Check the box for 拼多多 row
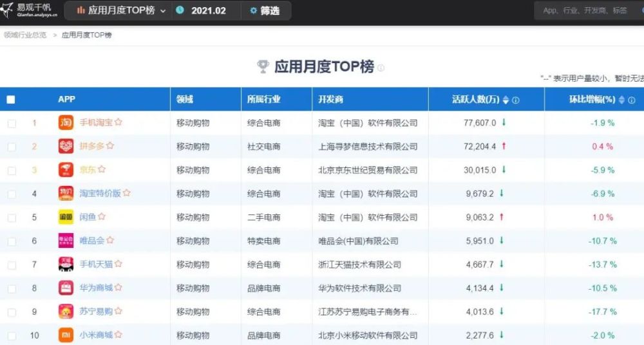Screen dimensions: 644x345 click(x=12, y=147)
